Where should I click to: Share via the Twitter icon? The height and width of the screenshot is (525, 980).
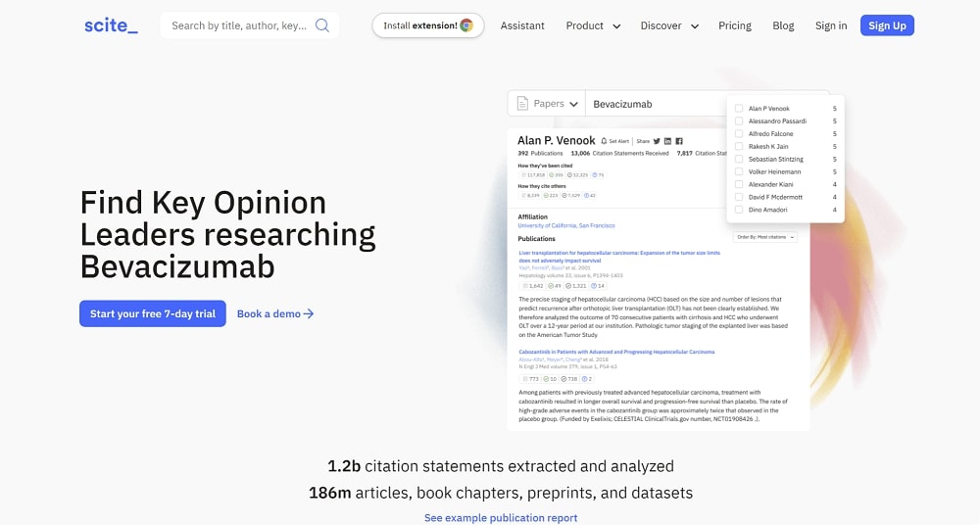point(657,141)
